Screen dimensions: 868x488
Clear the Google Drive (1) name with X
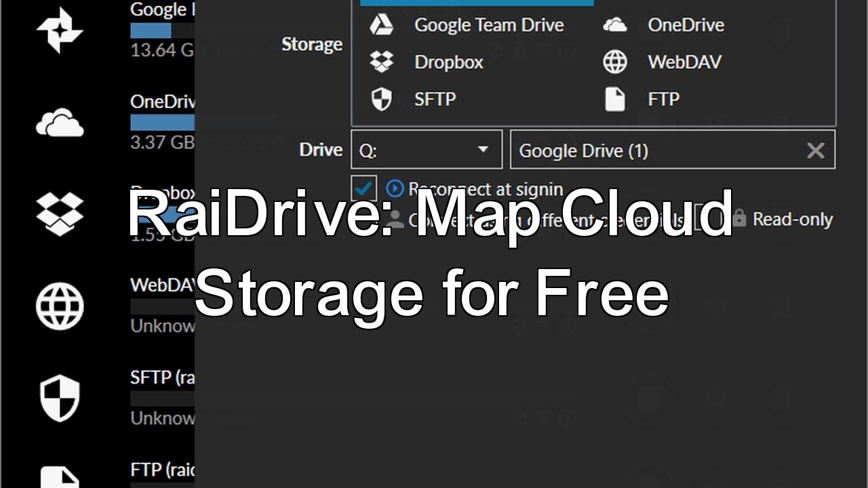pos(815,150)
